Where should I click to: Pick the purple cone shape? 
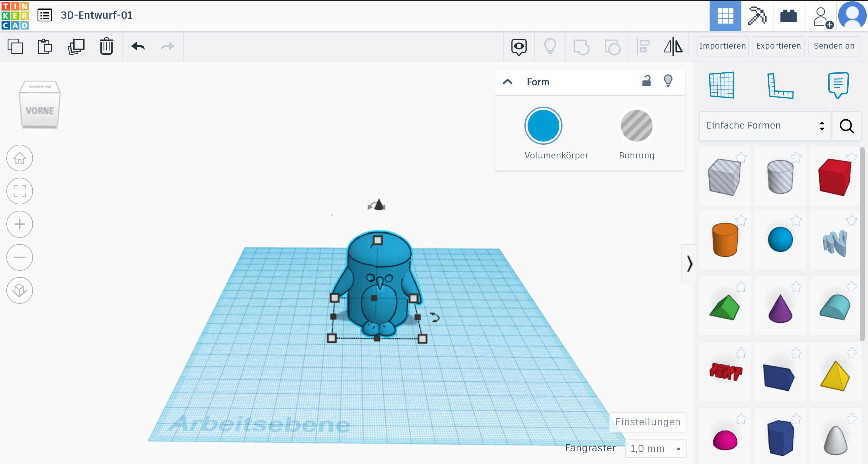780,309
